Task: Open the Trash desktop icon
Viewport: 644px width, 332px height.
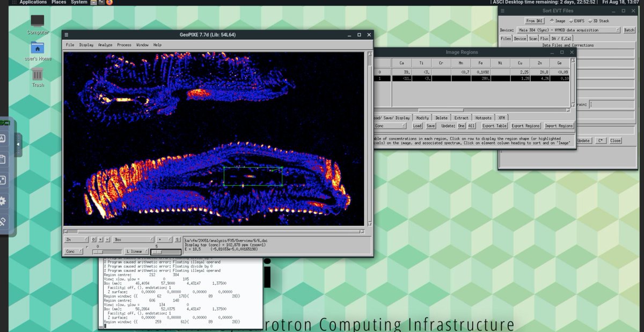Action: [x=38, y=74]
